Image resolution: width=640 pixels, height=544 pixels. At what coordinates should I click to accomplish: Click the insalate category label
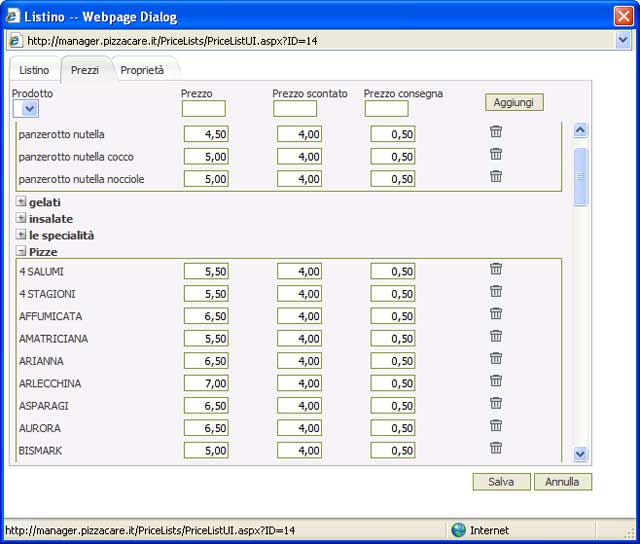pos(51,219)
